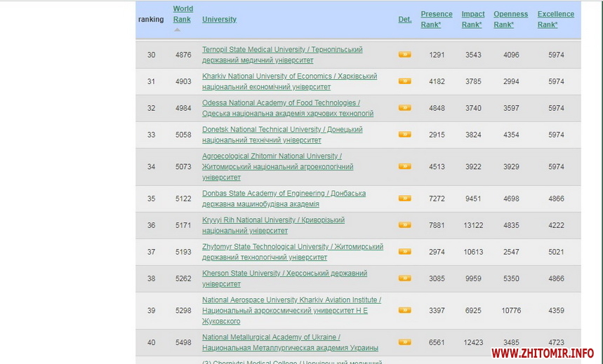This screenshot has height=364, width=603.
Task: Open details icon for Kharkiv National University of Economics
Action: [404, 81]
